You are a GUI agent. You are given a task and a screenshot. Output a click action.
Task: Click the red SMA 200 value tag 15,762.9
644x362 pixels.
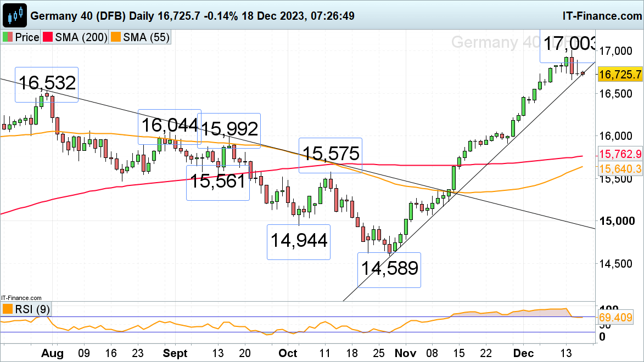(620, 154)
